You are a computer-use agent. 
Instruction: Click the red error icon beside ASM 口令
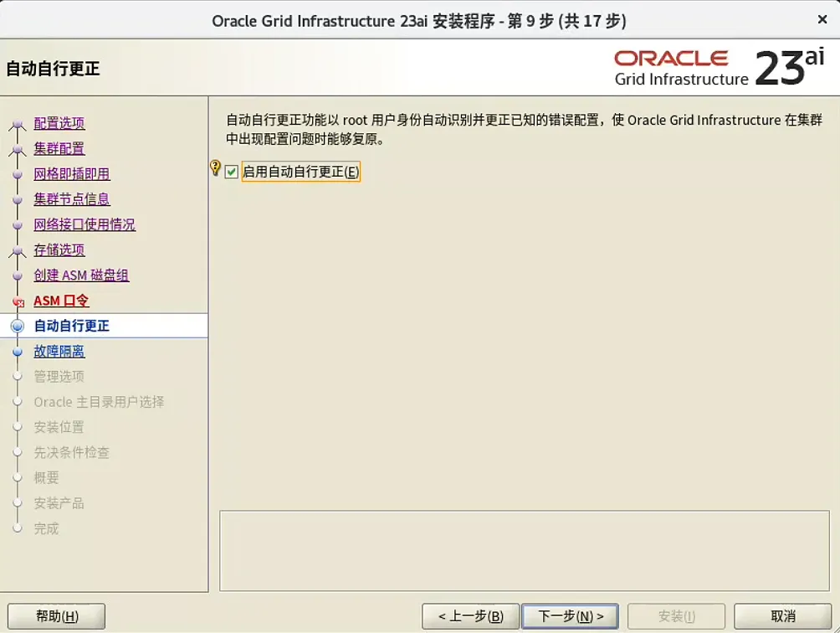(18, 301)
